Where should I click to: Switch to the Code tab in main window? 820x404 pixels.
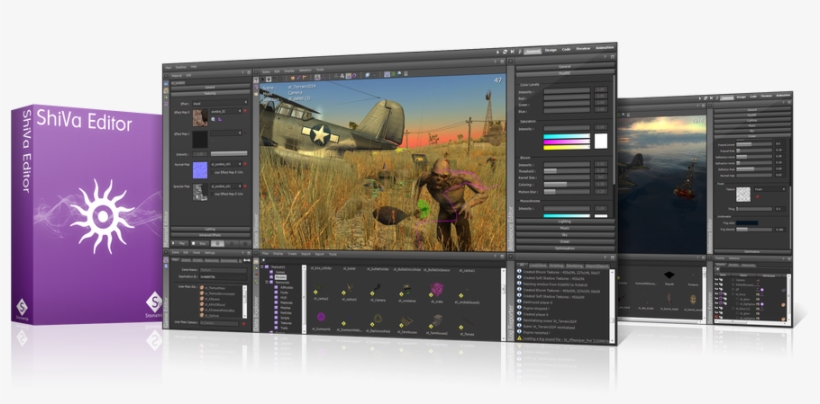tap(566, 49)
